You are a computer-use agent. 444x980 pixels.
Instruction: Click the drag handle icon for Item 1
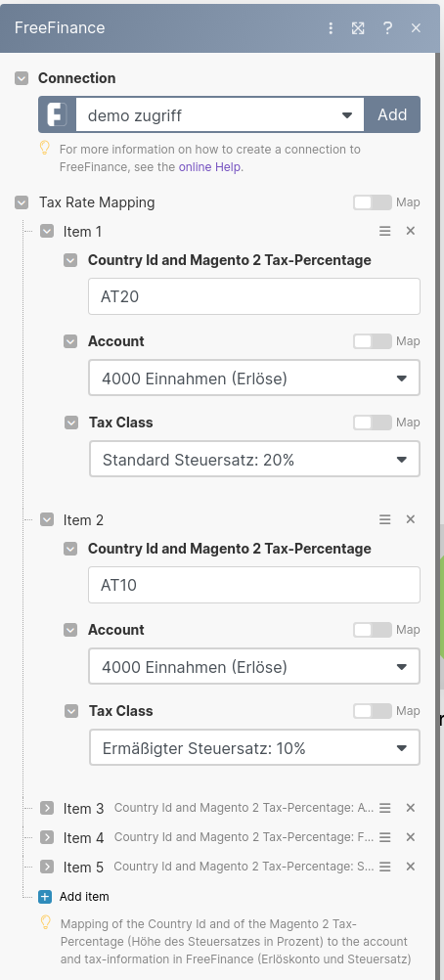click(x=385, y=231)
